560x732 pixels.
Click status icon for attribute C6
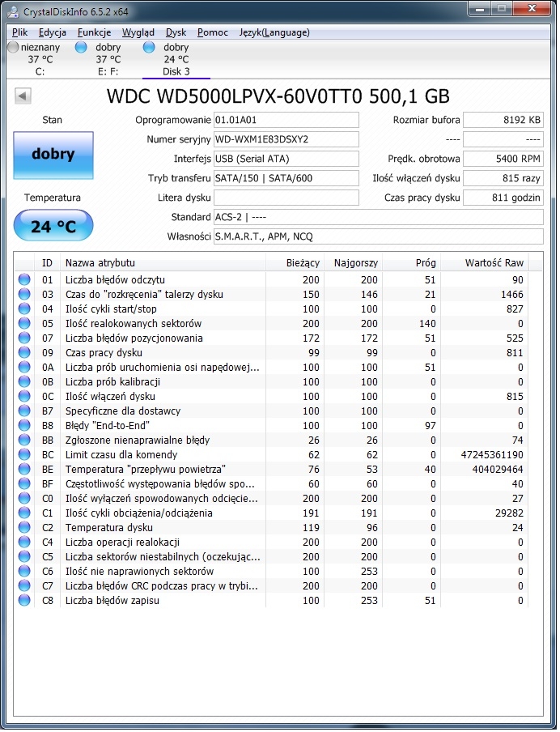(x=23, y=571)
